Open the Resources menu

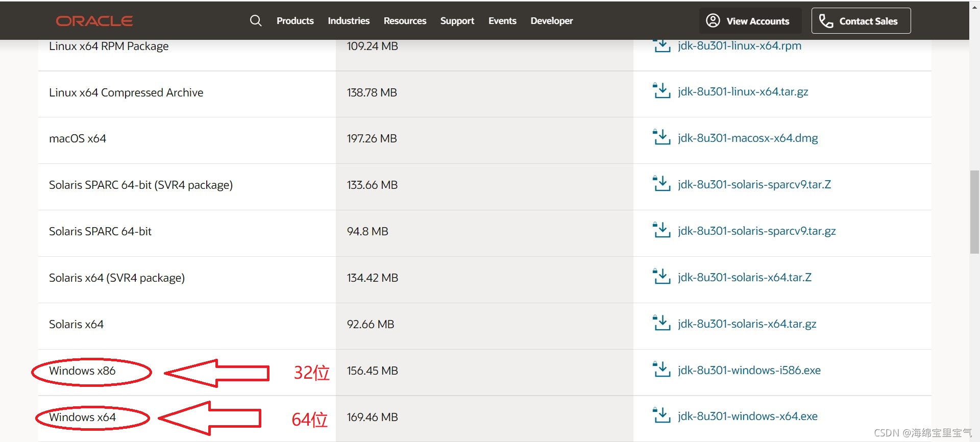405,21
